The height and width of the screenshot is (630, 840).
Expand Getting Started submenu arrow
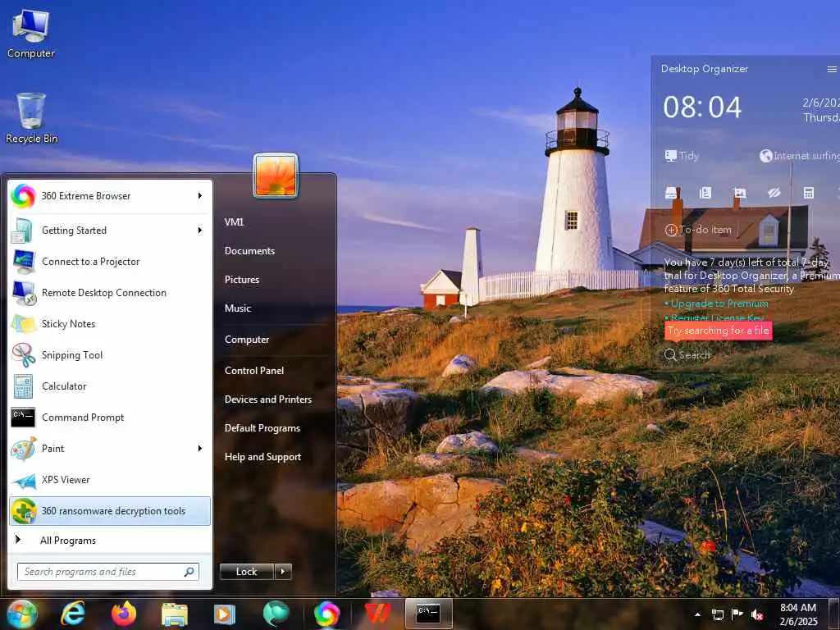point(200,231)
